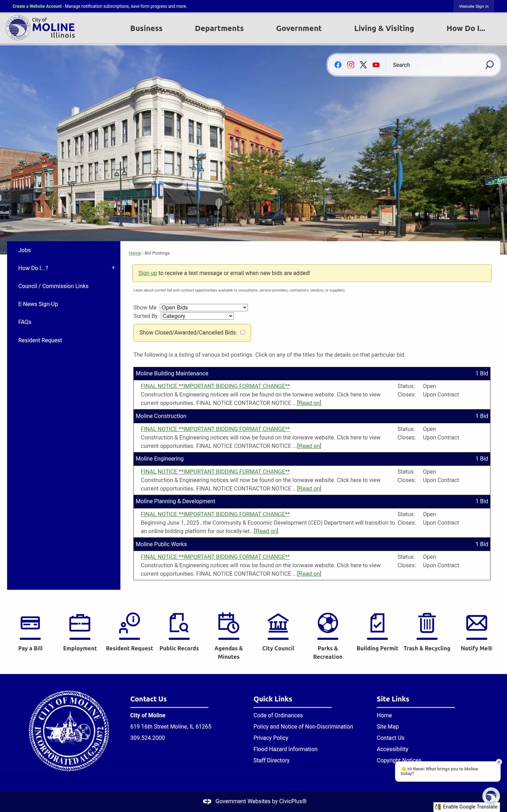Toggle Show Closed/Awarded/Cancelled Bids checkbox

point(243,332)
